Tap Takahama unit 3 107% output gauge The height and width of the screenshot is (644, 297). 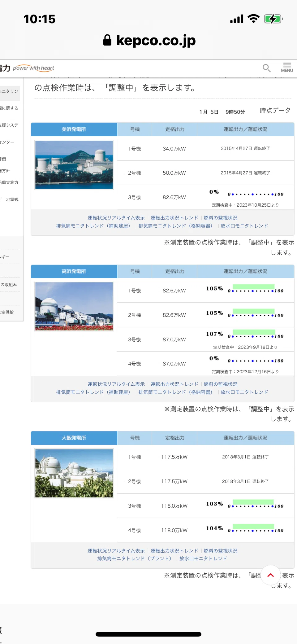(245, 334)
